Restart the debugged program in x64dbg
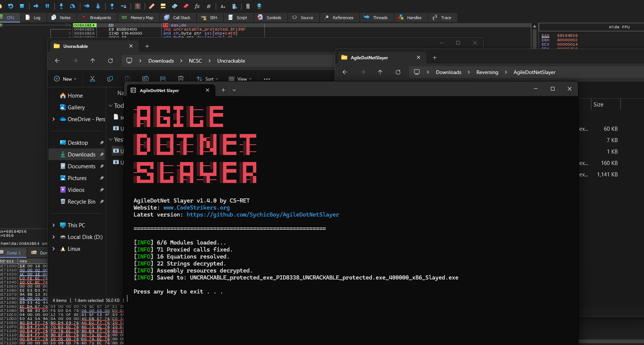The width and height of the screenshot is (644, 345). (x=11, y=6)
